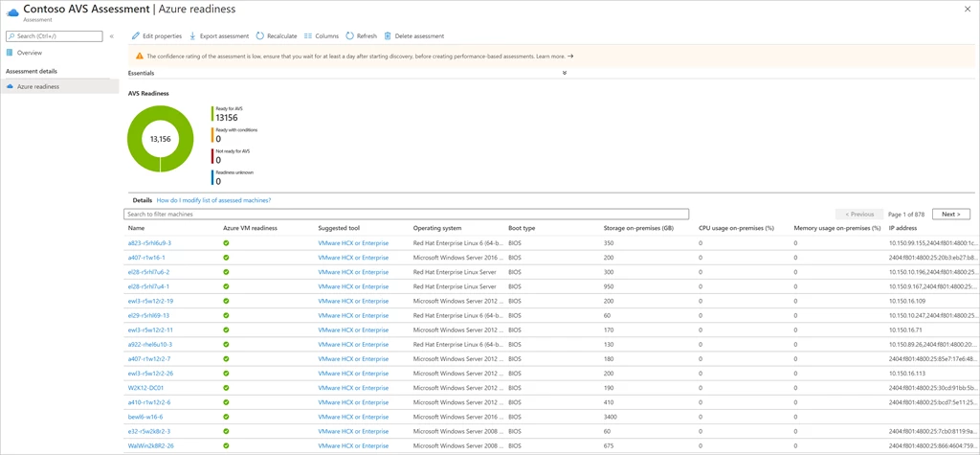Open 'How do I modify list of assessed machines?'
The image size is (980, 455).
click(x=213, y=200)
